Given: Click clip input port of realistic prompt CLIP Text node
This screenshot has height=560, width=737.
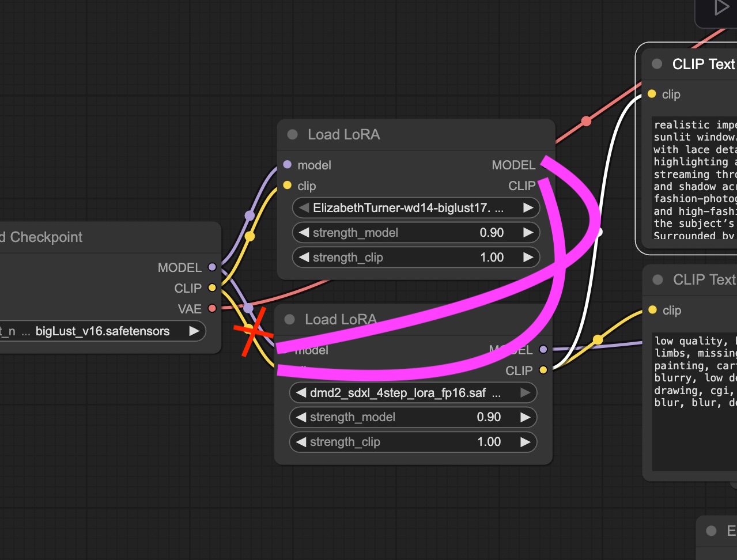Looking at the screenshot, I should coord(652,94).
